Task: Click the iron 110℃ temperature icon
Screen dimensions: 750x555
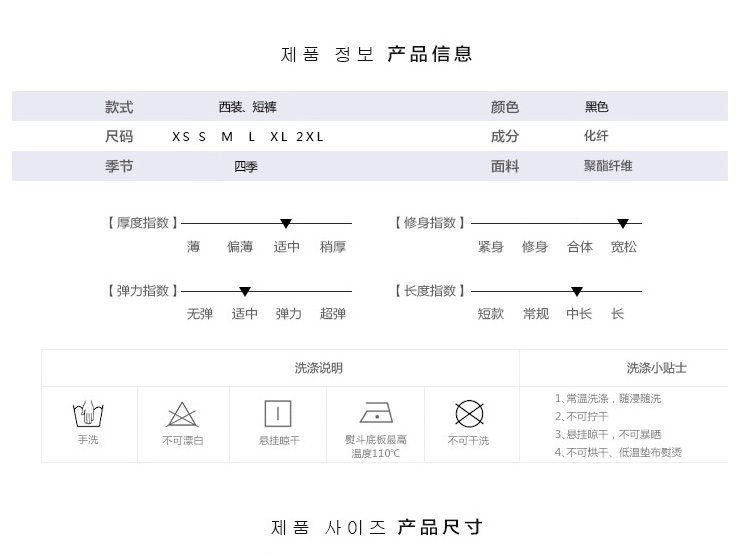Action: point(375,413)
